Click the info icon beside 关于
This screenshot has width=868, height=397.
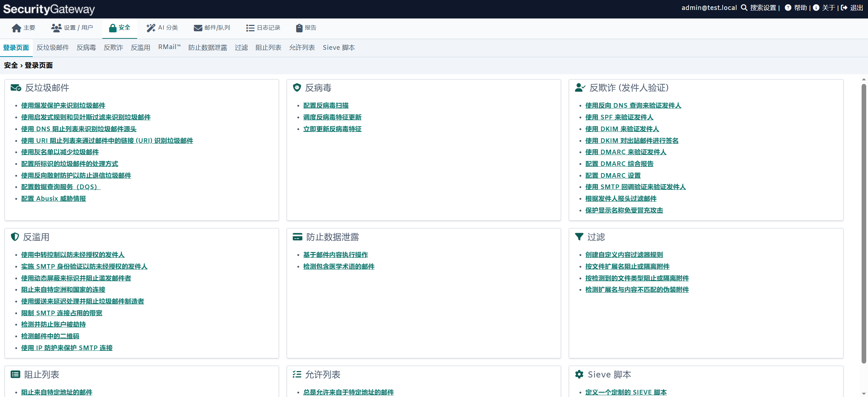click(816, 8)
